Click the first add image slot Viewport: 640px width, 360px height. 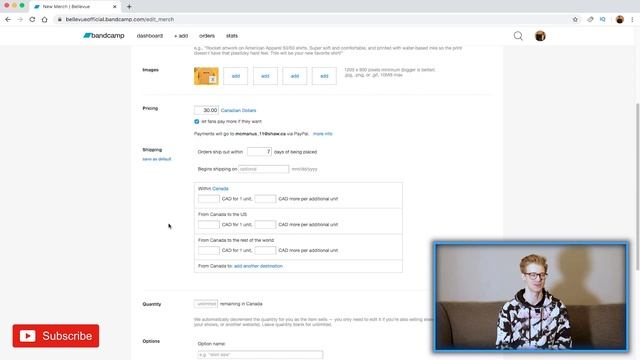236,76
